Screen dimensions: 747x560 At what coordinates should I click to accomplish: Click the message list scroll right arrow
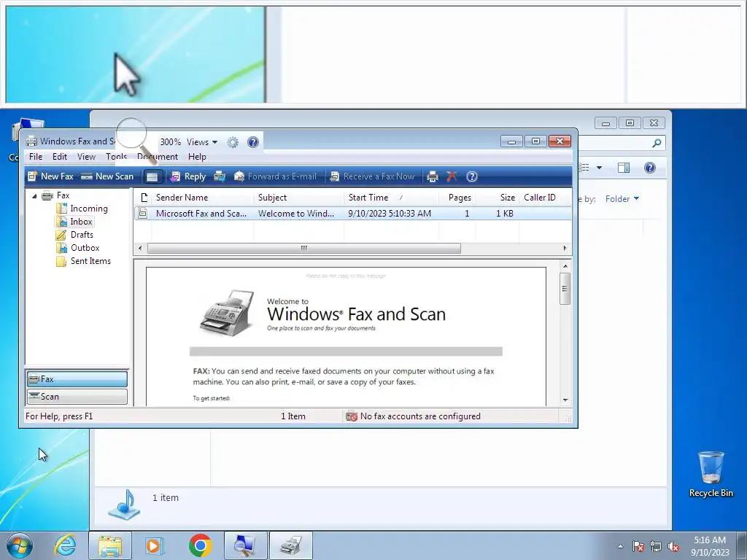(565, 248)
